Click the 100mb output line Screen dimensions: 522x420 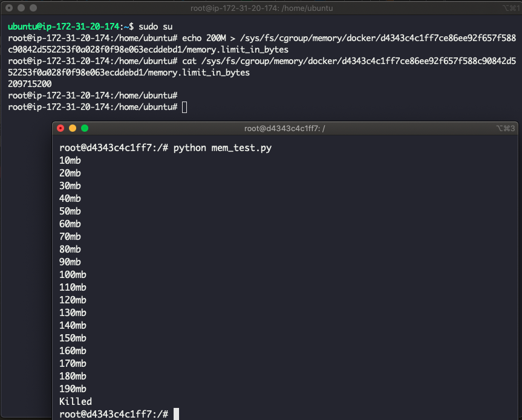tap(73, 275)
